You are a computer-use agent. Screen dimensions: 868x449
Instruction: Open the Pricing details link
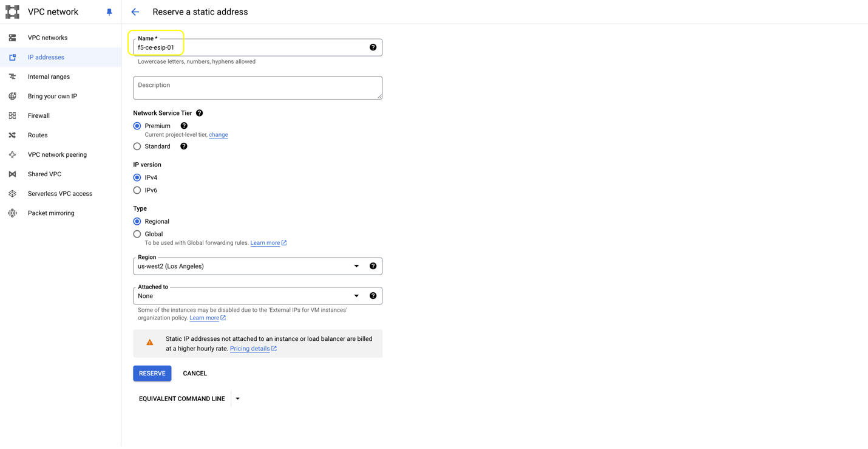(250, 348)
